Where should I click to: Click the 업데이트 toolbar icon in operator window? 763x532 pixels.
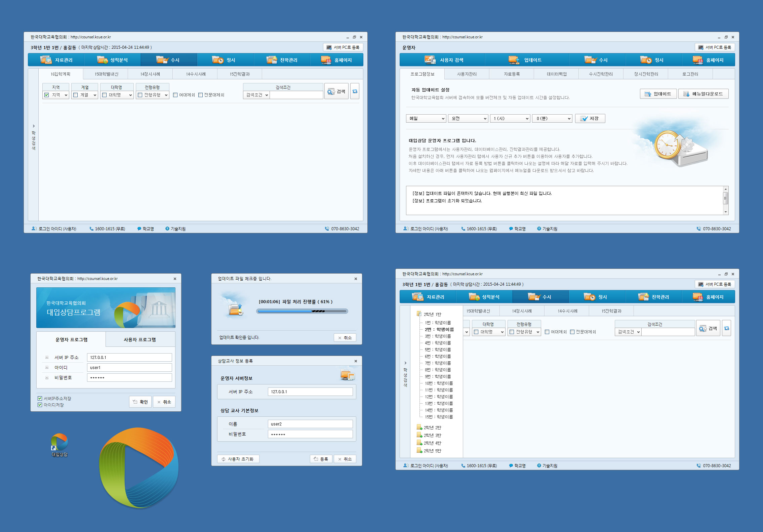click(x=514, y=60)
